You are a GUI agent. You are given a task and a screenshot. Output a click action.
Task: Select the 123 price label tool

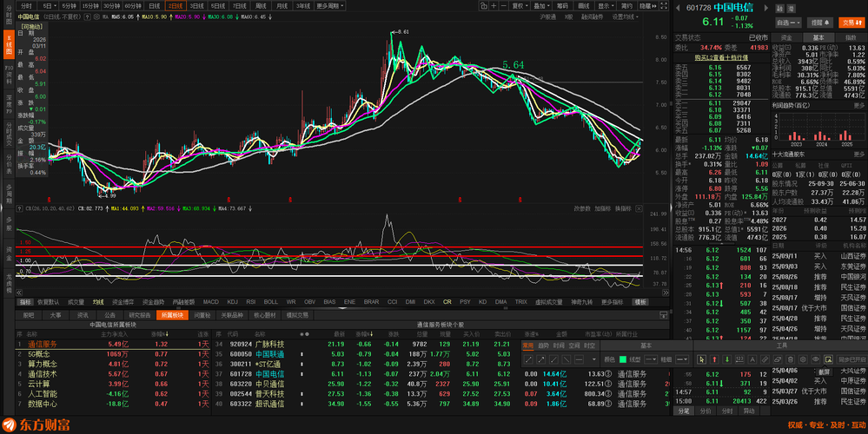(740, 359)
